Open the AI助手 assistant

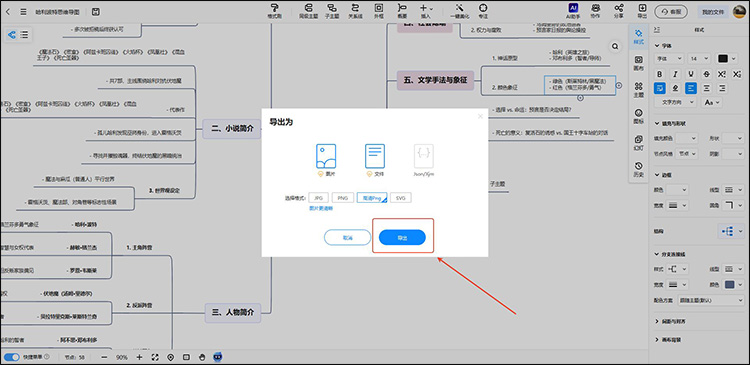573,11
